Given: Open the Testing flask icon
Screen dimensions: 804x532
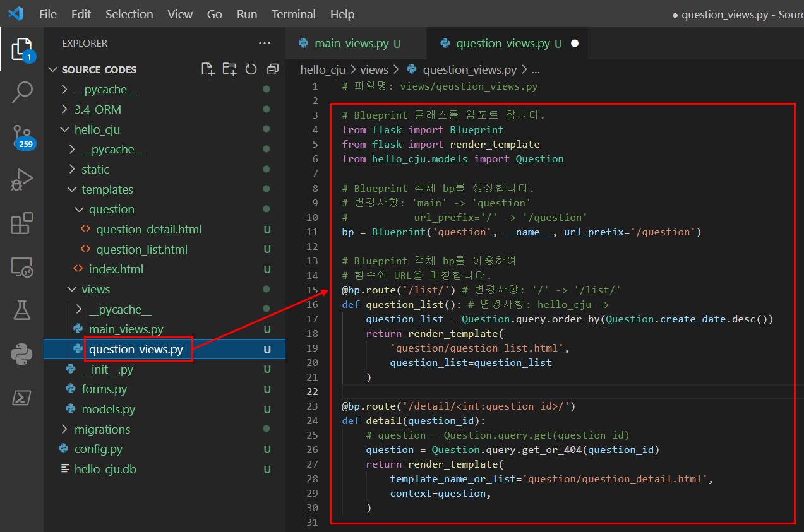Looking at the screenshot, I should click(21, 310).
